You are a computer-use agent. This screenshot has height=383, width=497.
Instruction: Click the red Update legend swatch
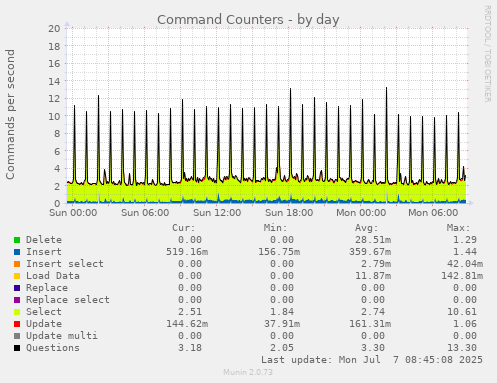coord(17,324)
